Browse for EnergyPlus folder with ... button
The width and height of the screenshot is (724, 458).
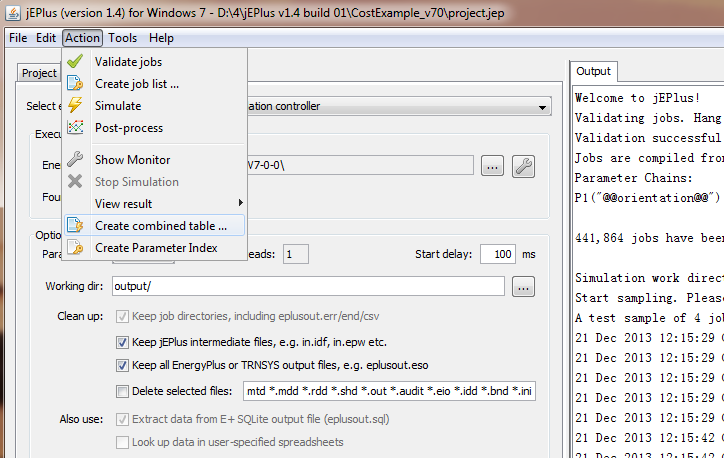pos(492,166)
